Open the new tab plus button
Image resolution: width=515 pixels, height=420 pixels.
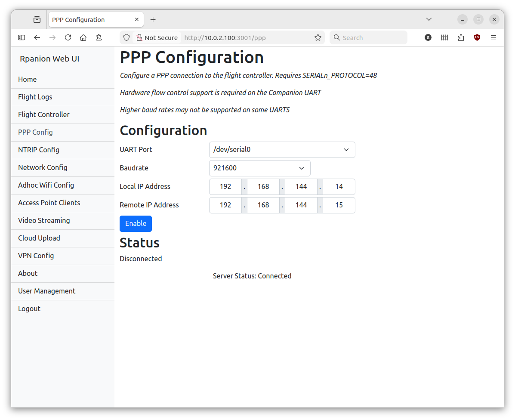(153, 19)
